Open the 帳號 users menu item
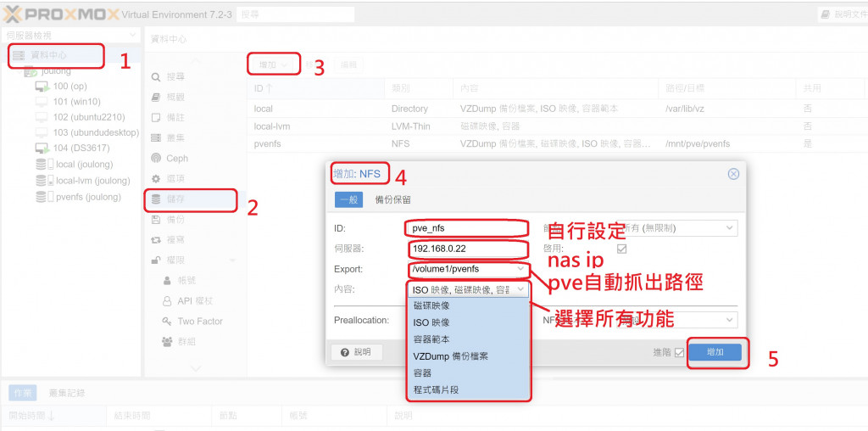Image resolution: width=868 pixels, height=431 pixels. coord(186,281)
